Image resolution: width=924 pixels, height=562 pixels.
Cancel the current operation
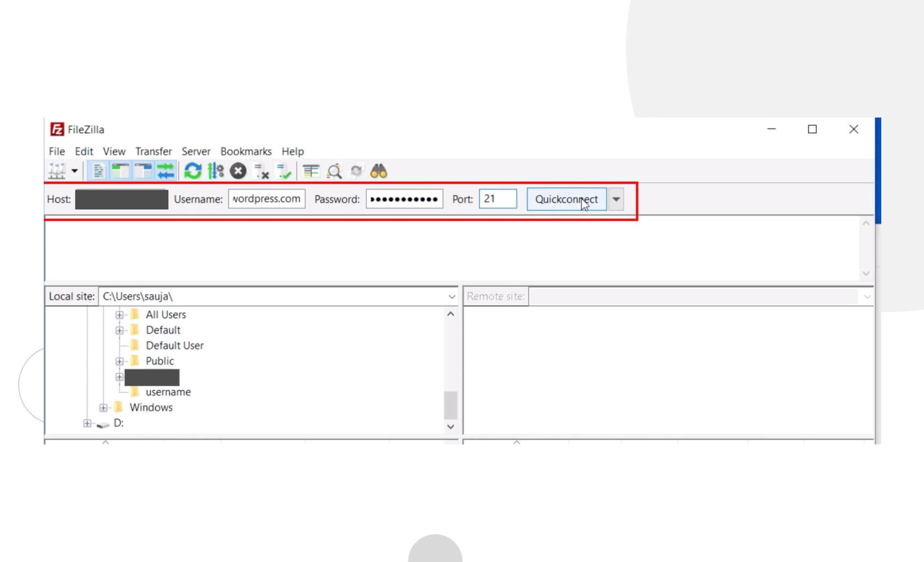tap(237, 170)
